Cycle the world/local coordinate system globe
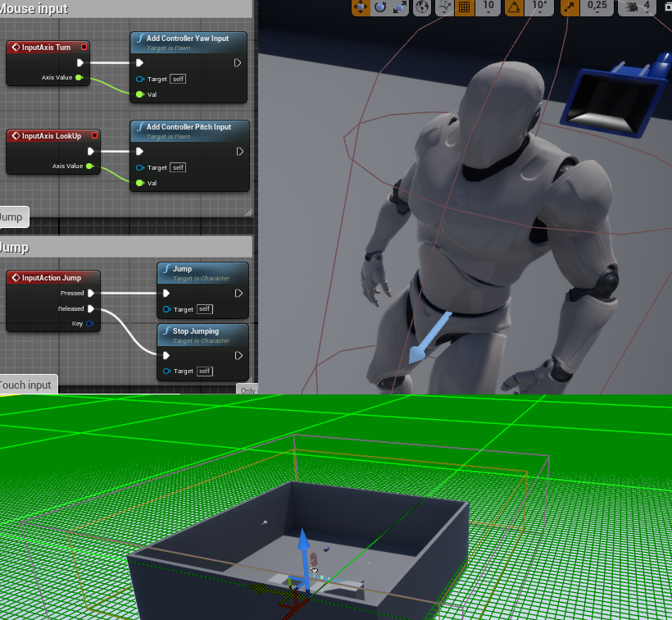672x620 pixels. click(422, 7)
